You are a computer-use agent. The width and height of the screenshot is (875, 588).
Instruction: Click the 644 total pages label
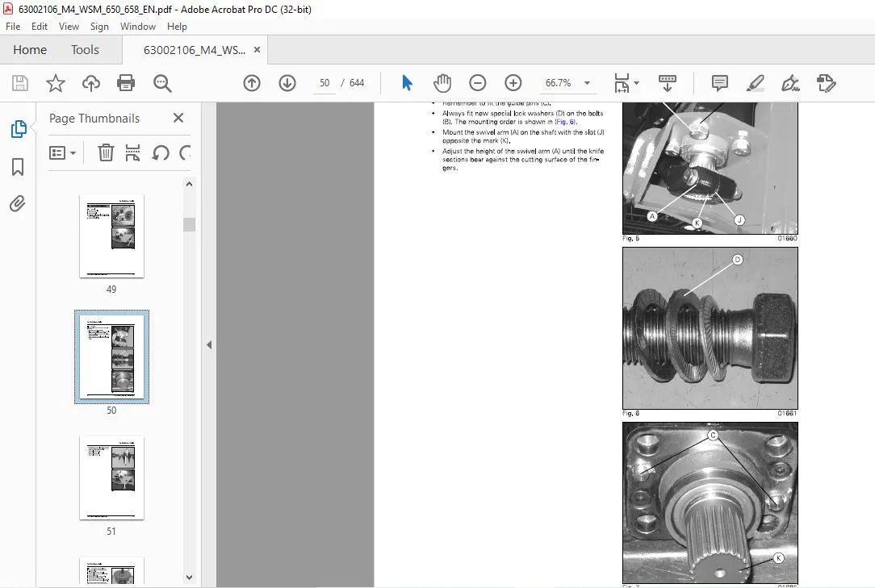tap(357, 83)
